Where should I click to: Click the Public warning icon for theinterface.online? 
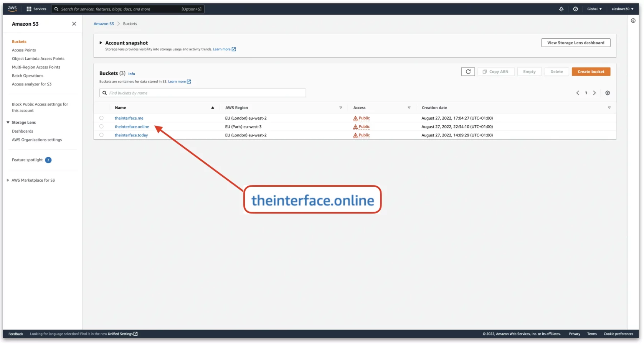355,127
